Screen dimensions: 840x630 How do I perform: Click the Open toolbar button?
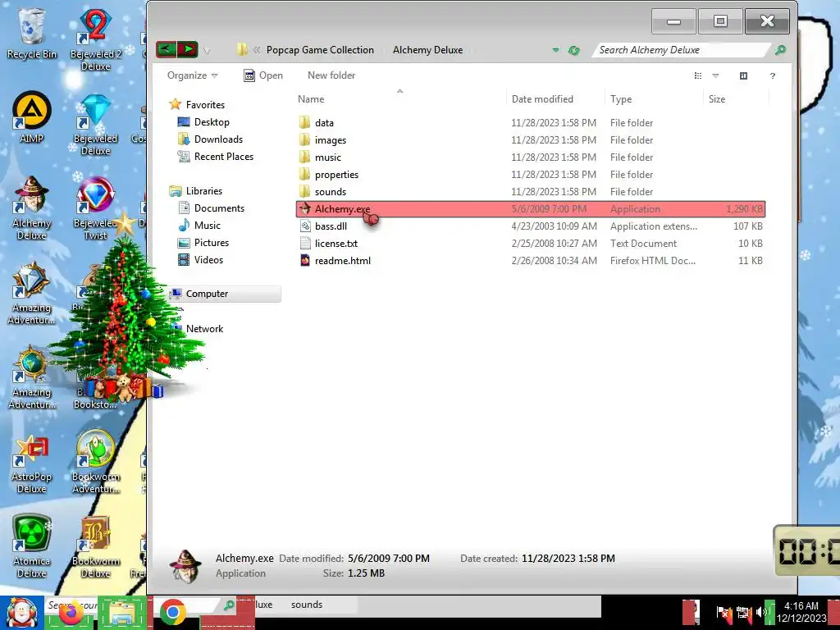point(263,75)
